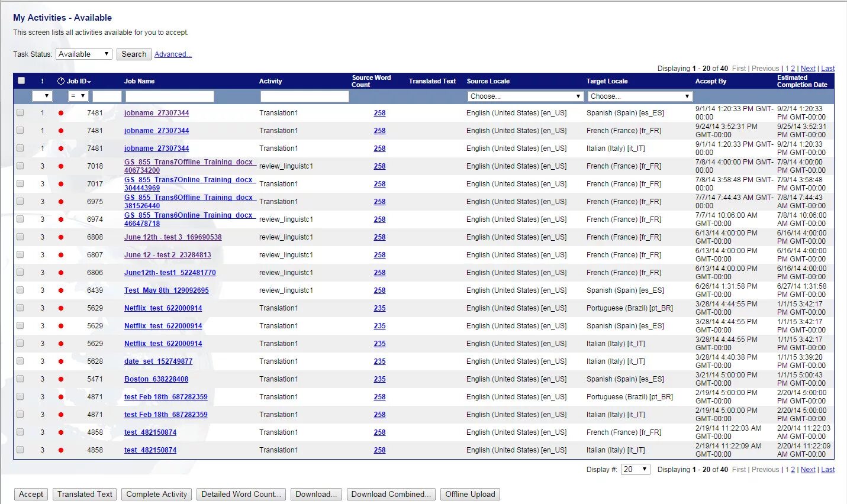Open the Target Locale Choose dropdown

point(639,96)
